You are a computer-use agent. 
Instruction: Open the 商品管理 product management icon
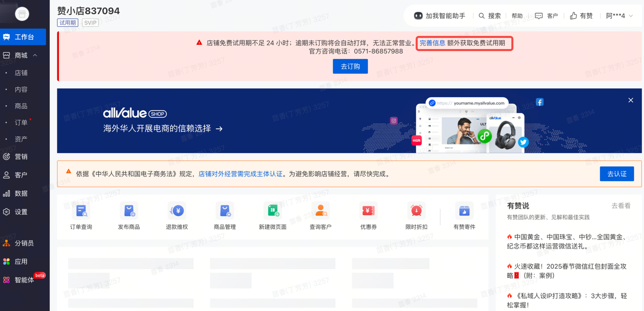point(224,211)
